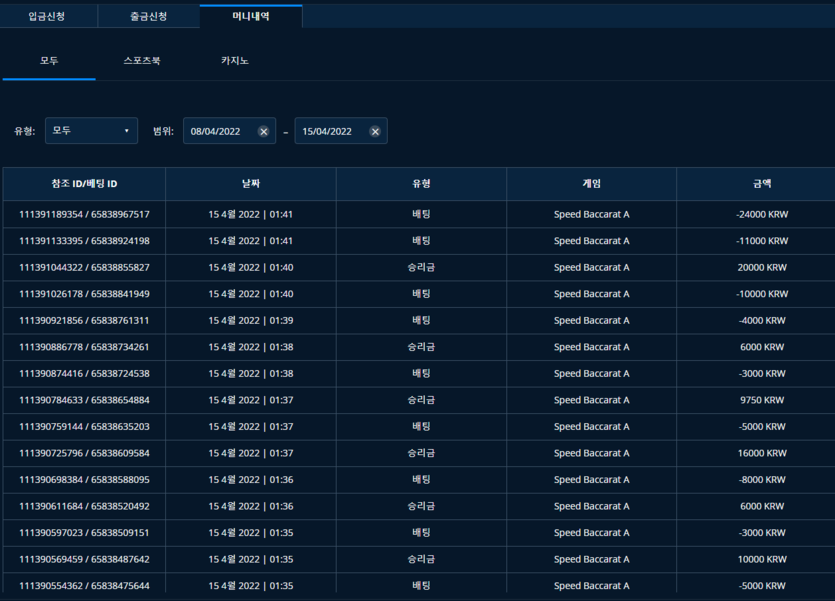
Task: Click the -10000 KRW amount
Action: pyautogui.click(x=762, y=294)
